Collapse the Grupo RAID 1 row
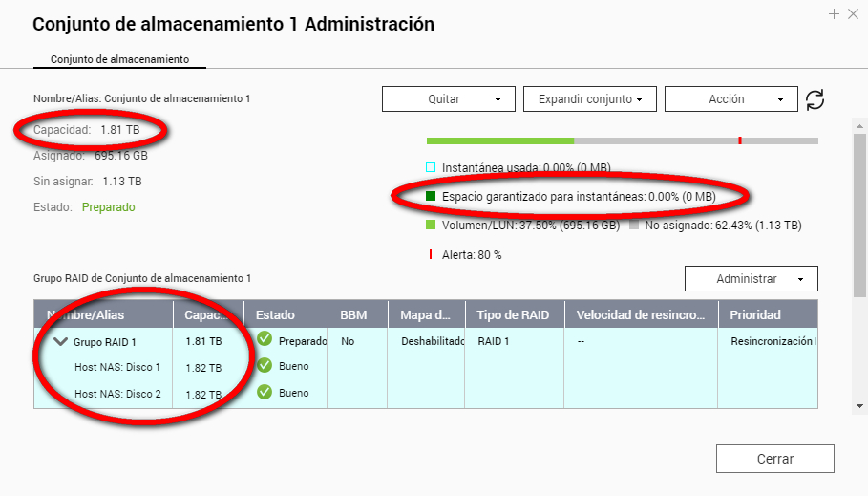 (61, 341)
